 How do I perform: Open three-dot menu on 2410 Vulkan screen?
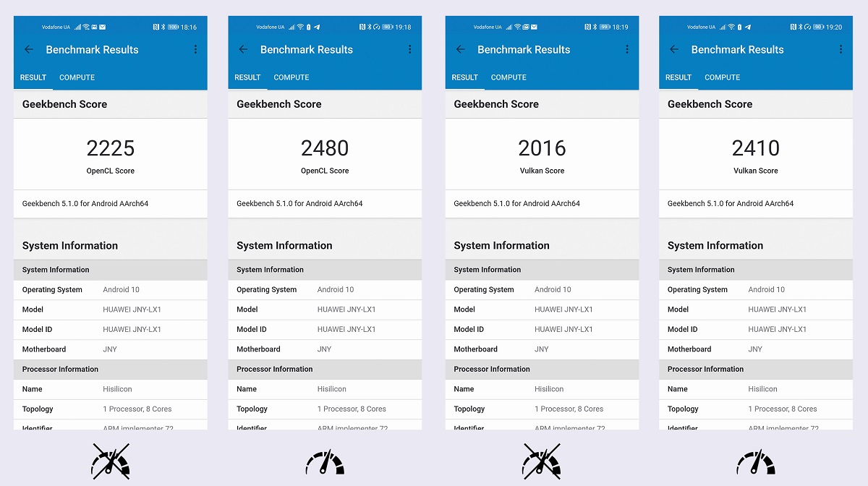841,50
